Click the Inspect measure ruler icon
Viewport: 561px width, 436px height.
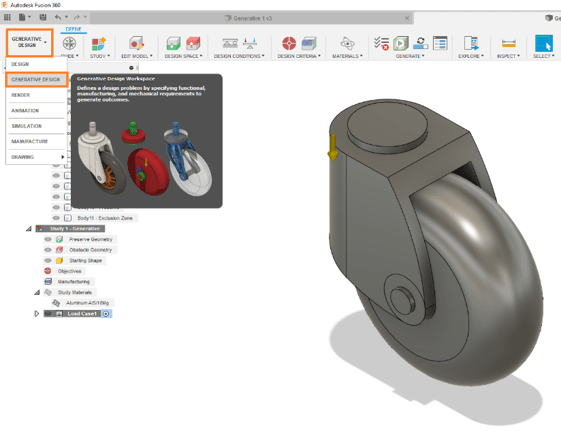coord(508,44)
